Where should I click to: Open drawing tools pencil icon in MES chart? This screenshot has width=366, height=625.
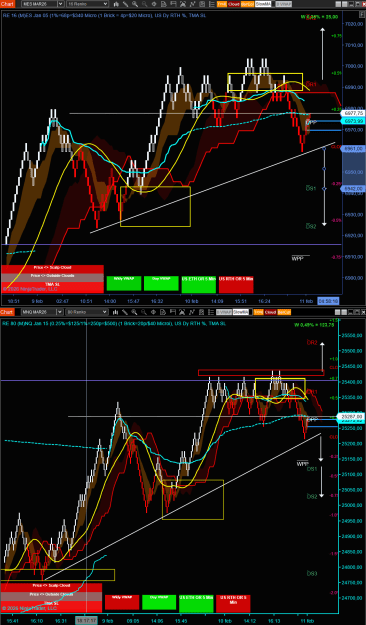[126, 4]
